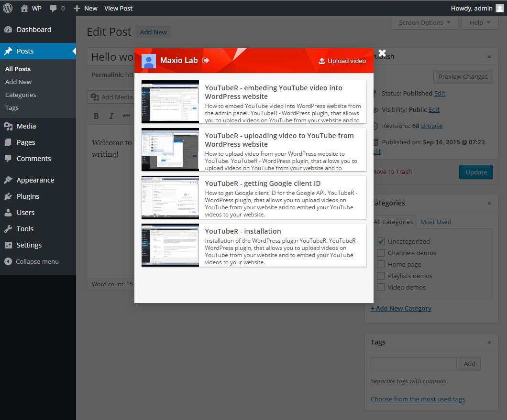Toggle bold formatting in editor
The width and height of the screenshot is (507, 420).
click(x=96, y=116)
